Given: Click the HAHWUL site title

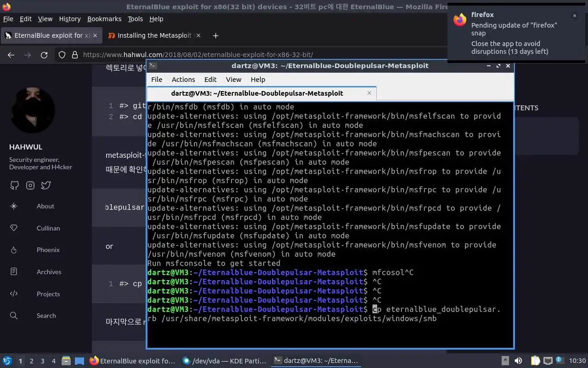Looking at the screenshot, I should [x=26, y=147].
